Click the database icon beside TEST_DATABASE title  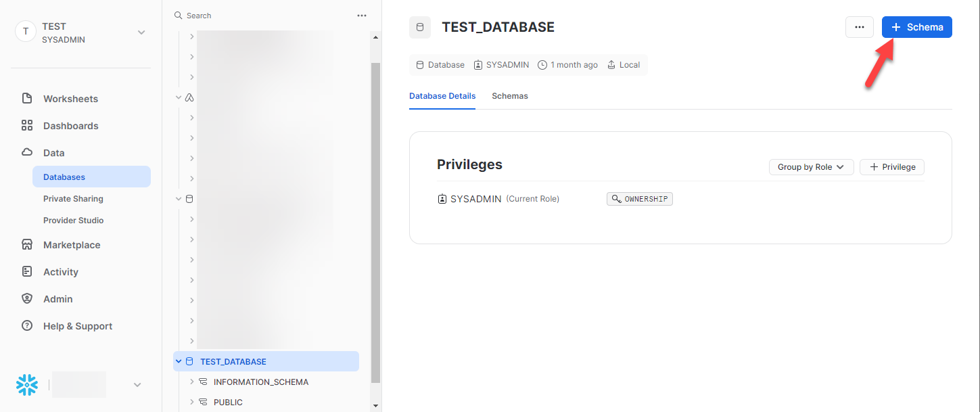(419, 27)
